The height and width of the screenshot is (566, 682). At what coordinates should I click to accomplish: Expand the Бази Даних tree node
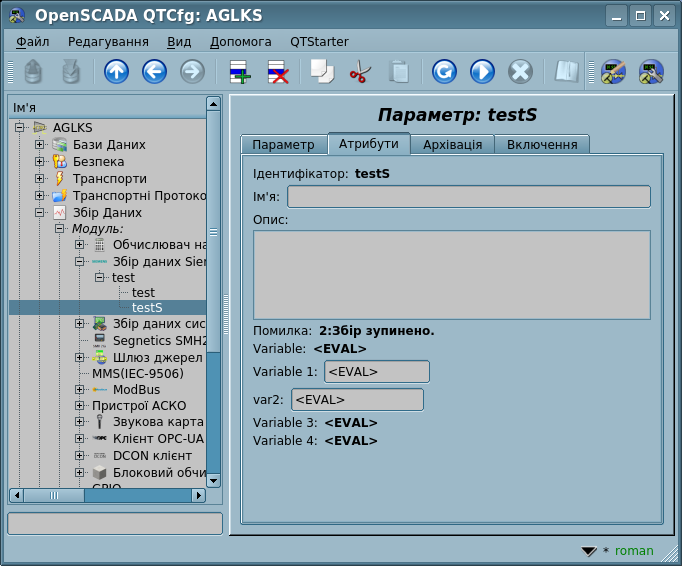point(40,145)
